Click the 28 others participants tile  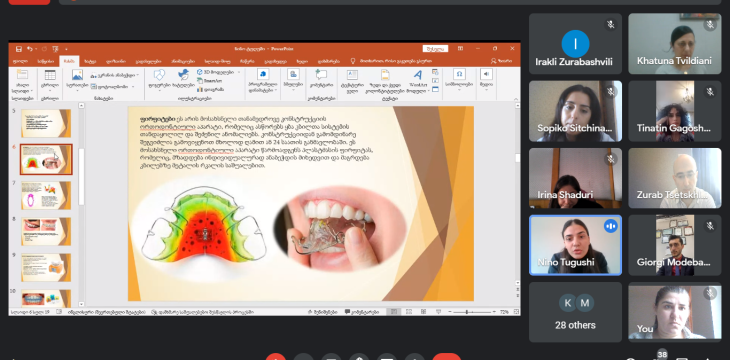pyautogui.click(x=575, y=312)
